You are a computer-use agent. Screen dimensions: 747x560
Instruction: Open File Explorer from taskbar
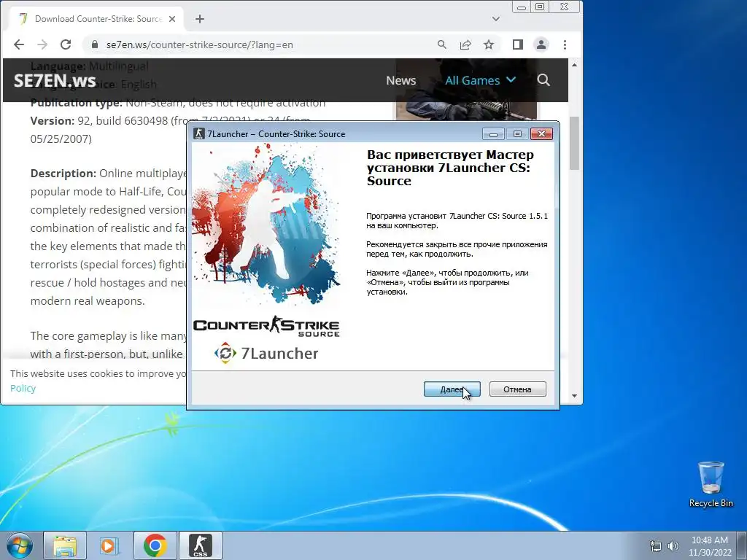[x=65, y=545]
